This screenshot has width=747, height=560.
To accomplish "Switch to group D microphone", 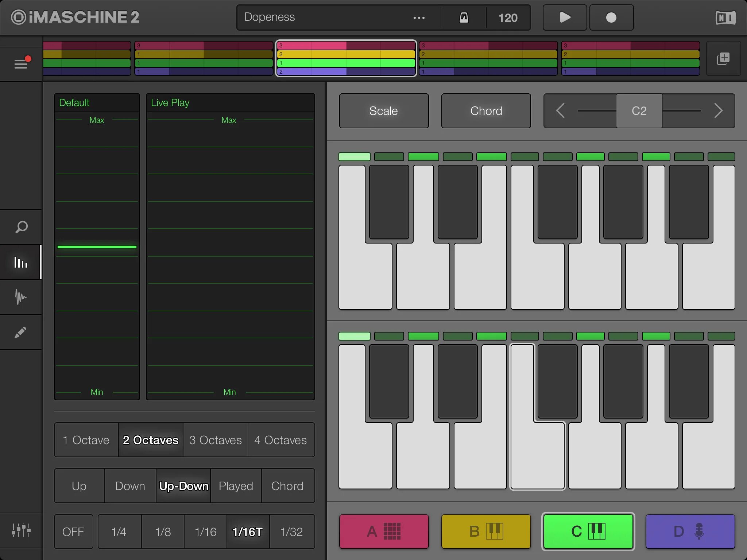I will [x=690, y=532].
